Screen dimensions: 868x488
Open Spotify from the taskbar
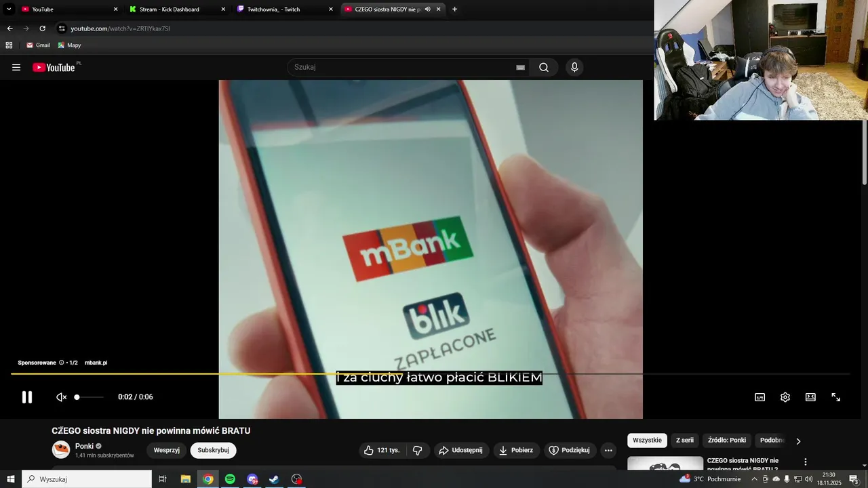pyautogui.click(x=230, y=479)
